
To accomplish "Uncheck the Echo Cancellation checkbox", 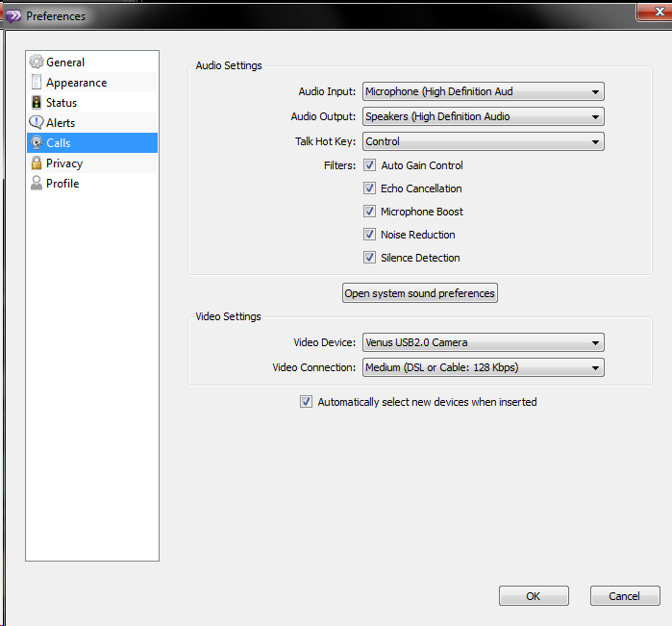I will coord(370,188).
